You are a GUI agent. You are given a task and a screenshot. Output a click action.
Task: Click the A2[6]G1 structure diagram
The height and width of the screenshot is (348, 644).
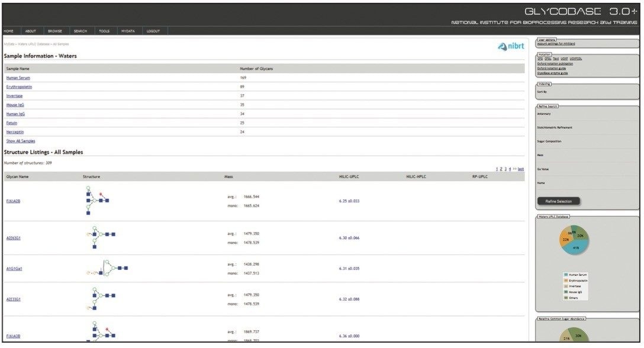(x=101, y=237)
